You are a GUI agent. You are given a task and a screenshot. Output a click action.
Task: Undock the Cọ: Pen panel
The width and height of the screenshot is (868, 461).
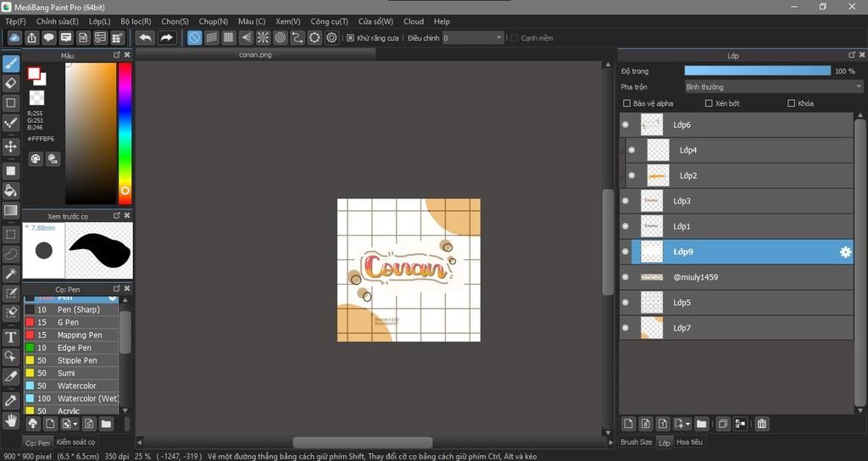(117, 288)
